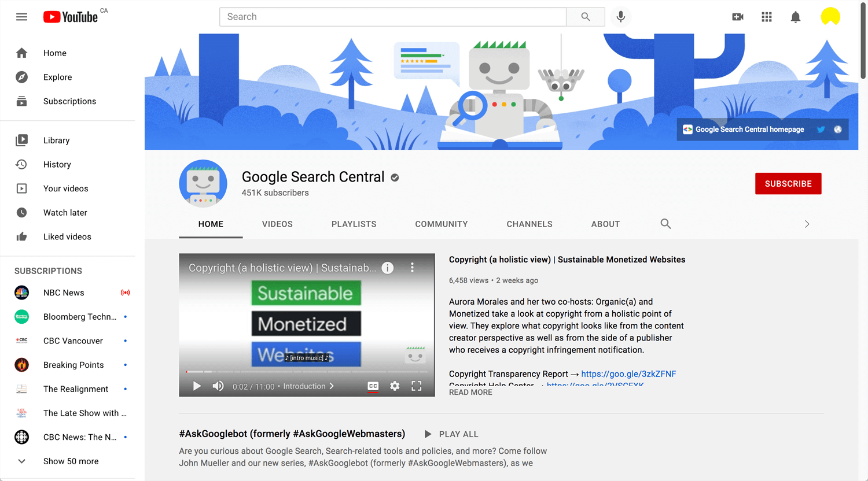Open the YouTube apps grid
The height and width of the screenshot is (481, 868).
[767, 17]
